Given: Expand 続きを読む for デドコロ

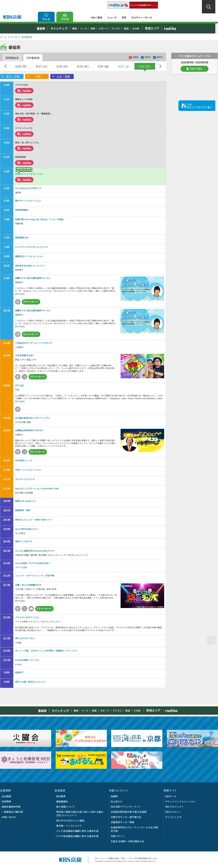Looking at the screenshot, I should tap(20, 401).
